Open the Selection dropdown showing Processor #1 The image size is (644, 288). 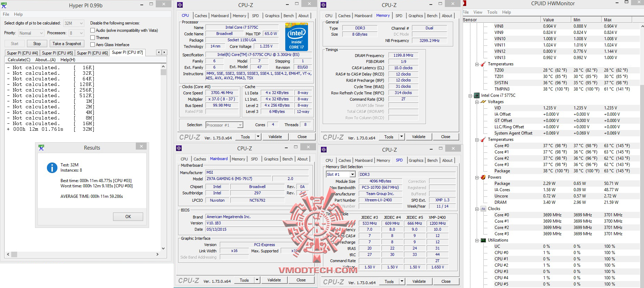pos(224,125)
